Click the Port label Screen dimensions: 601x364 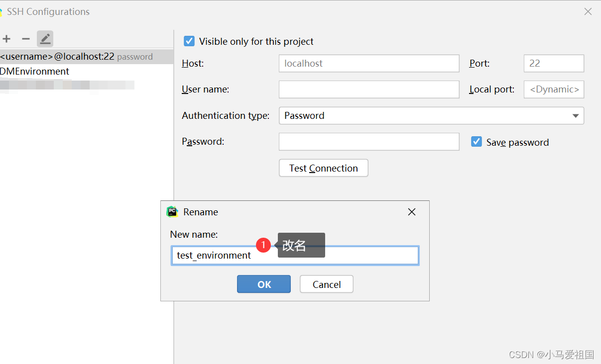480,63
